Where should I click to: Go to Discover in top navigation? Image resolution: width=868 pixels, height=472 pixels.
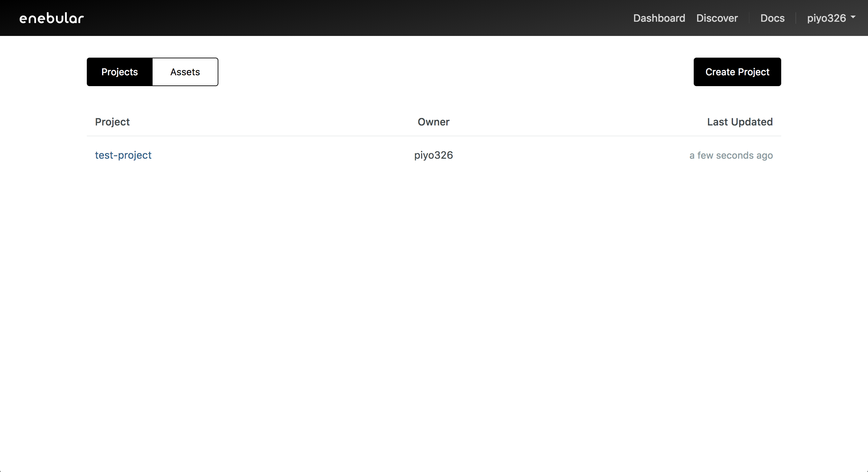(x=717, y=18)
